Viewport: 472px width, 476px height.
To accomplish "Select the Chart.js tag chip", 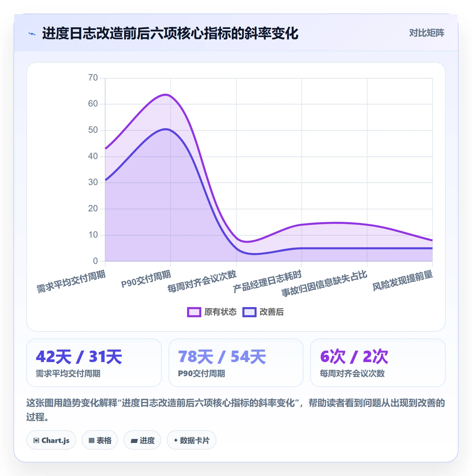I will pos(51,440).
